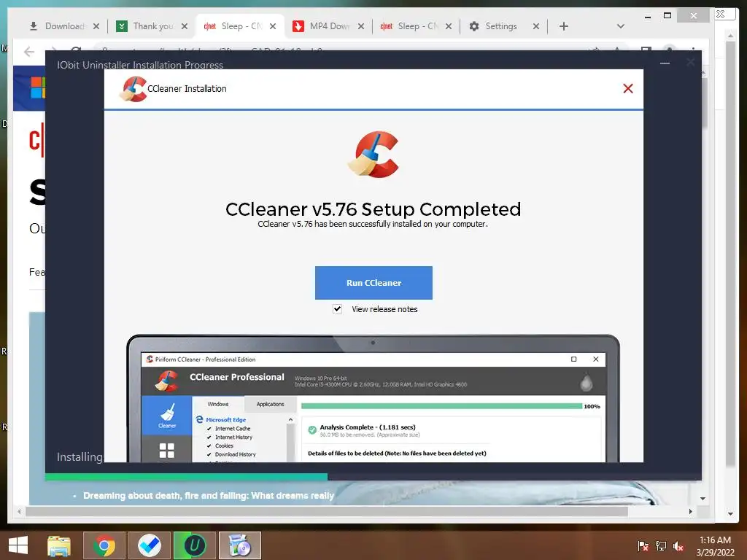Open a new Chrome tab with the plus button
Screen dimensions: 747x560
tap(564, 26)
